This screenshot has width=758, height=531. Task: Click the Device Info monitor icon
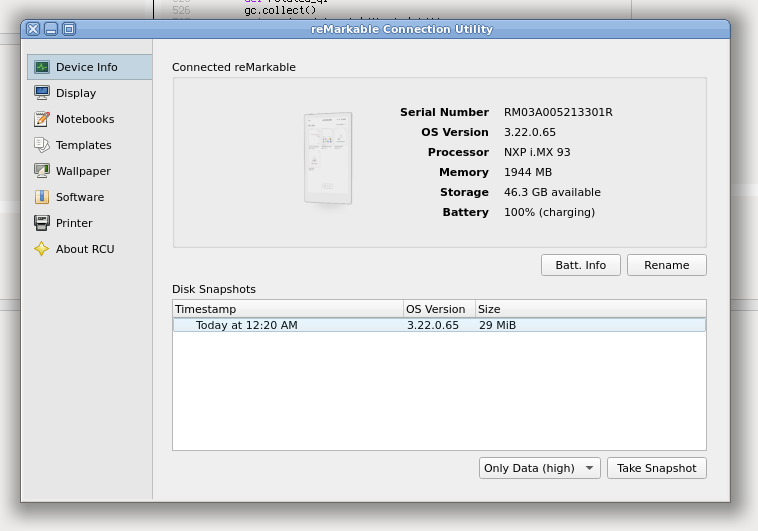pyautogui.click(x=42, y=67)
